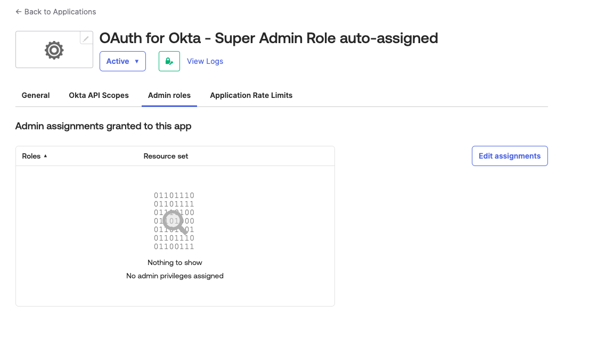
Task: Click the OAuth for Okta app title
Action: tap(268, 38)
